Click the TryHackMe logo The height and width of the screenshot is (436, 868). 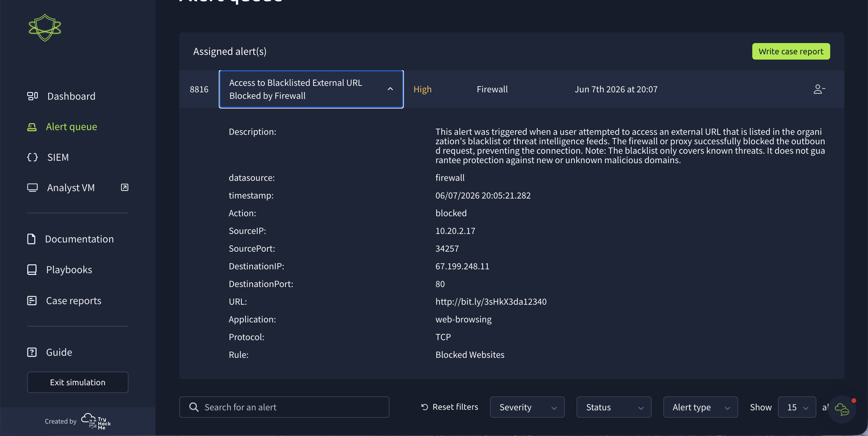point(96,421)
